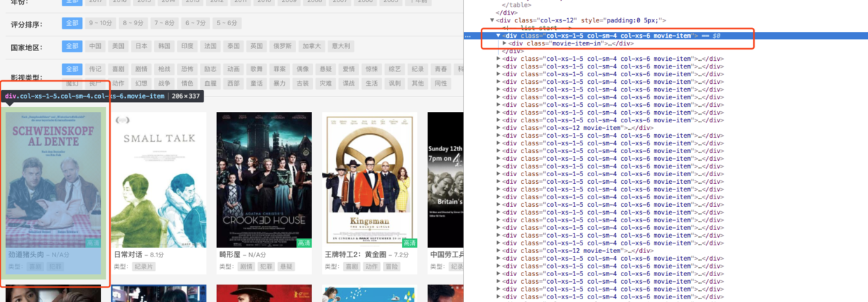Choose 爱情 genre filter
The height and width of the screenshot is (302, 868).
click(x=349, y=69)
